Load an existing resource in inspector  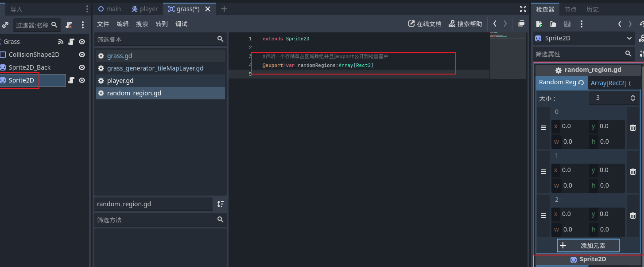coord(553,24)
